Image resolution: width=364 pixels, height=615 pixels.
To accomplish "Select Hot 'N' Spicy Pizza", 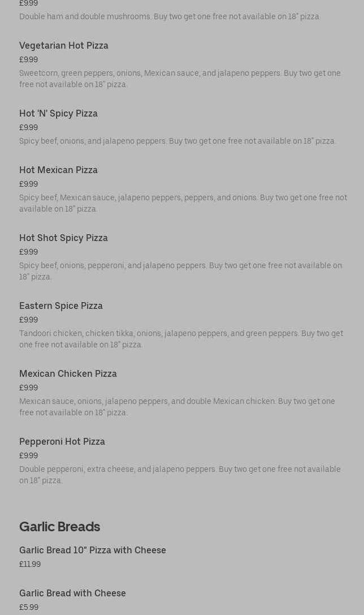I will click(58, 113).
